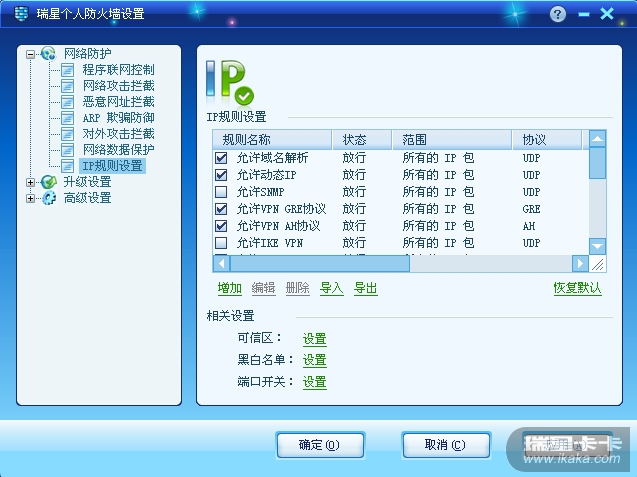Screen dimensions: 637x477
Task: Select ARP 欺骗防御 tree item
Action: (119, 118)
